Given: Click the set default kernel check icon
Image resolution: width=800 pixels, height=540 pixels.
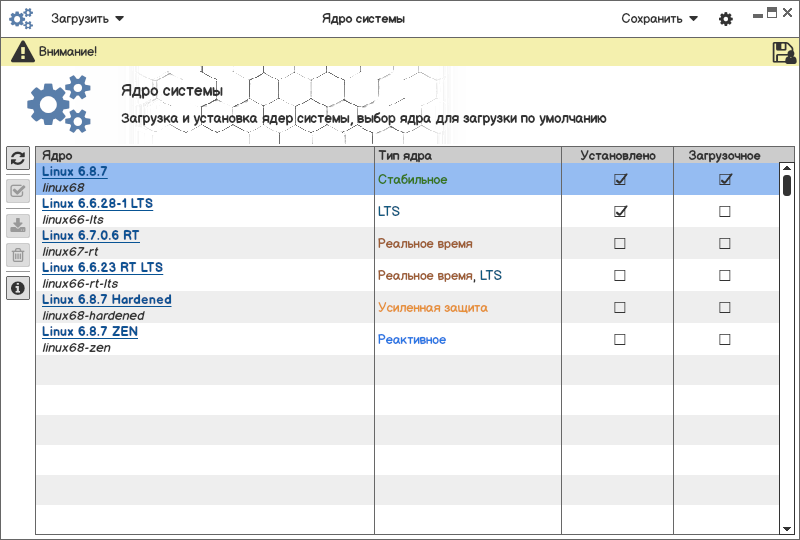Looking at the screenshot, I should pos(17,192).
